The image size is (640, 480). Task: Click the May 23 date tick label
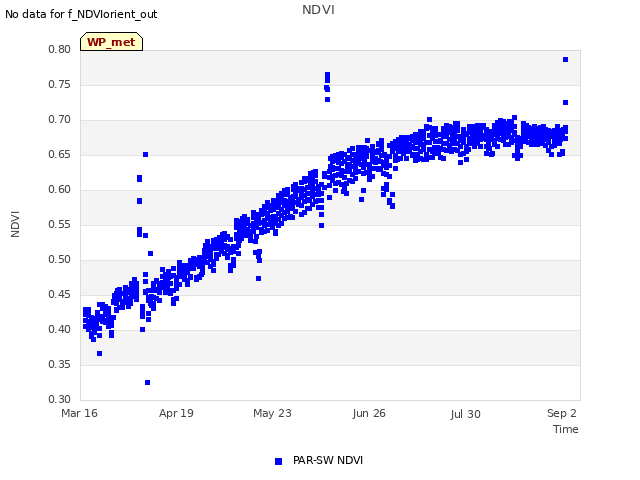point(272,413)
